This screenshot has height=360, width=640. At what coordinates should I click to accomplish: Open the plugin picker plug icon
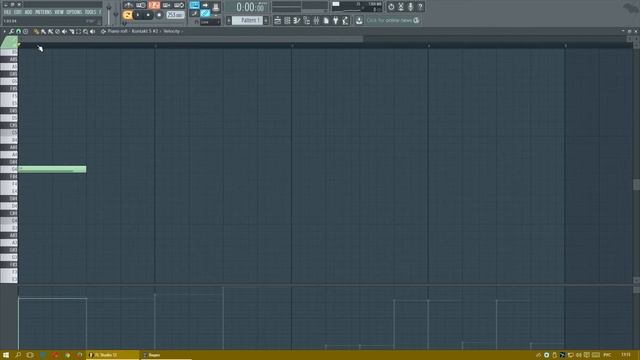tap(336, 20)
